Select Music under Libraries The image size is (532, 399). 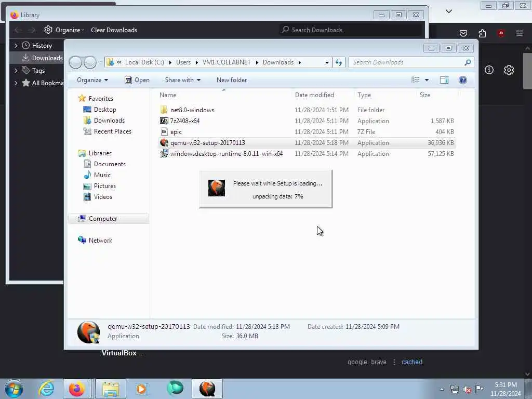[x=97, y=175]
